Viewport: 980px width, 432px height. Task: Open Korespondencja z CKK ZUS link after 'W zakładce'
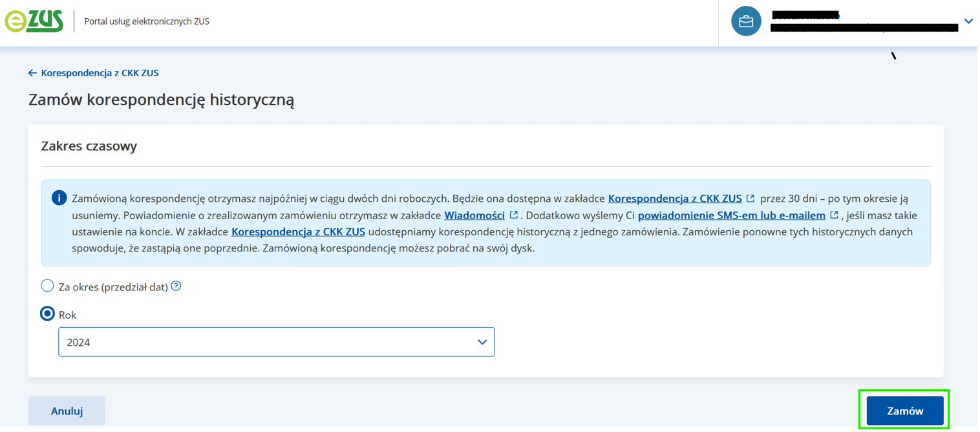point(298,232)
